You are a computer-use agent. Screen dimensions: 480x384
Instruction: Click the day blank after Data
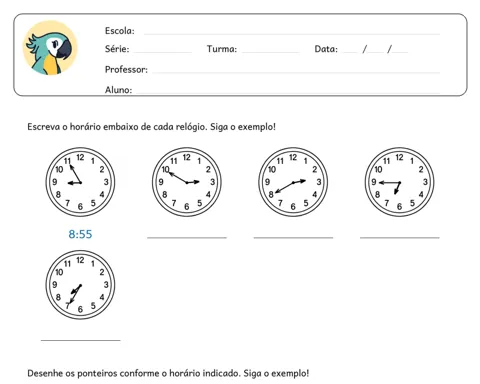click(x=351, y=52)
